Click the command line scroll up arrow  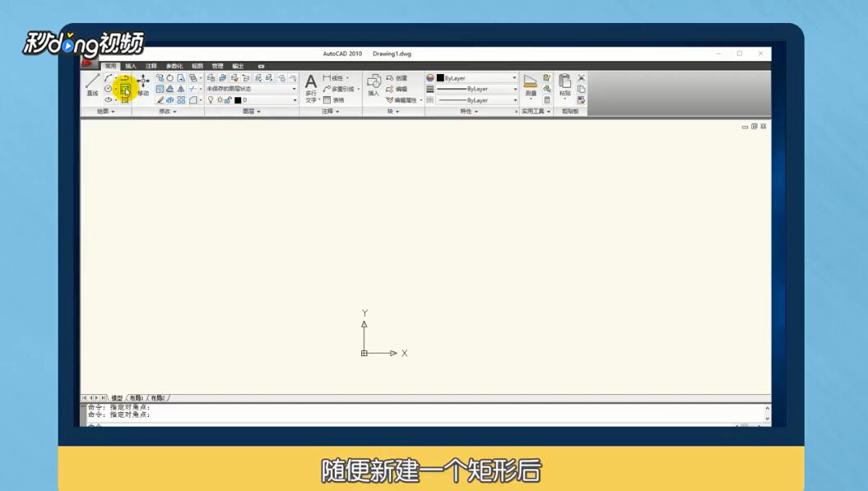768,409
